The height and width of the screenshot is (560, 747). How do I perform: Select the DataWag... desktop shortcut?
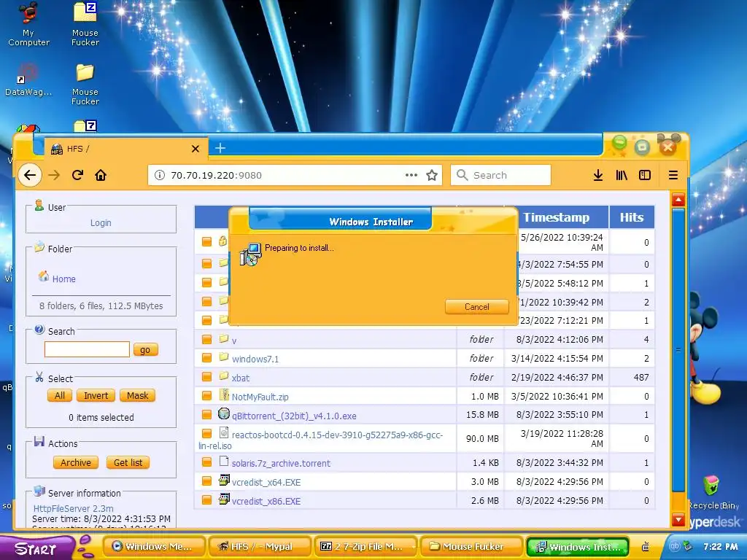pos(28,80)
